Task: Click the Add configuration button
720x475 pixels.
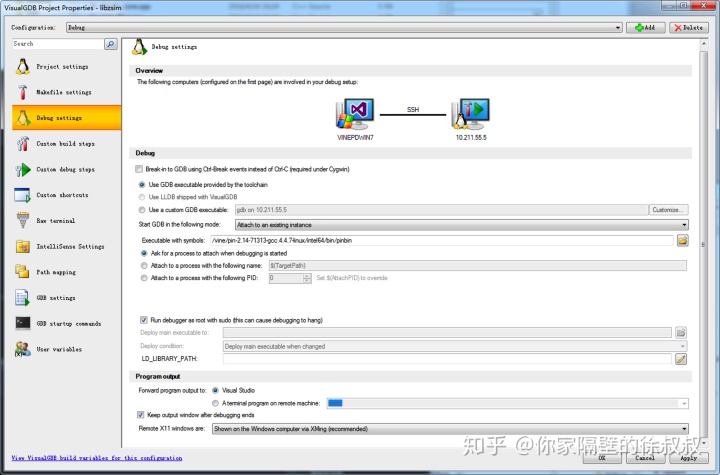Action: coord(646,28)
